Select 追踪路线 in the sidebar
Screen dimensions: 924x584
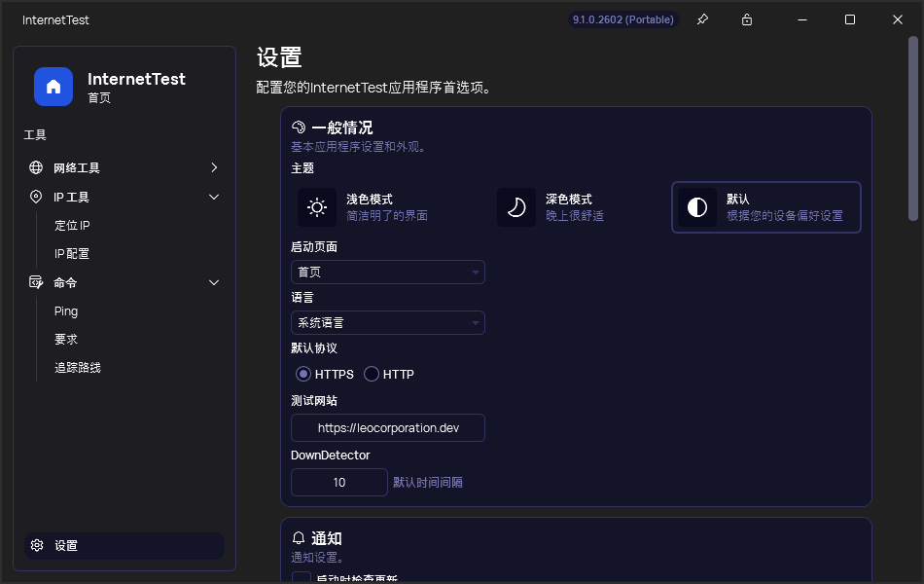pyautogui.click(x=77, y=367)
